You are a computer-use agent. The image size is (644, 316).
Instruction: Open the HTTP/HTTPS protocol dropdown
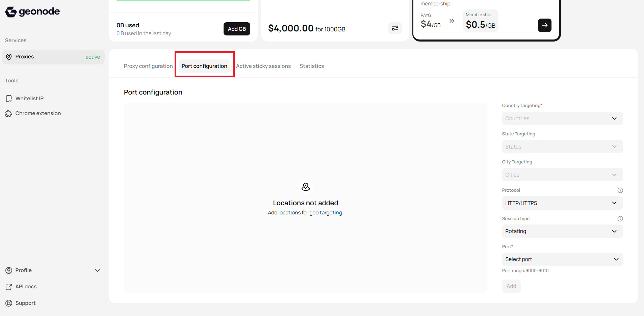coord(562,203)
